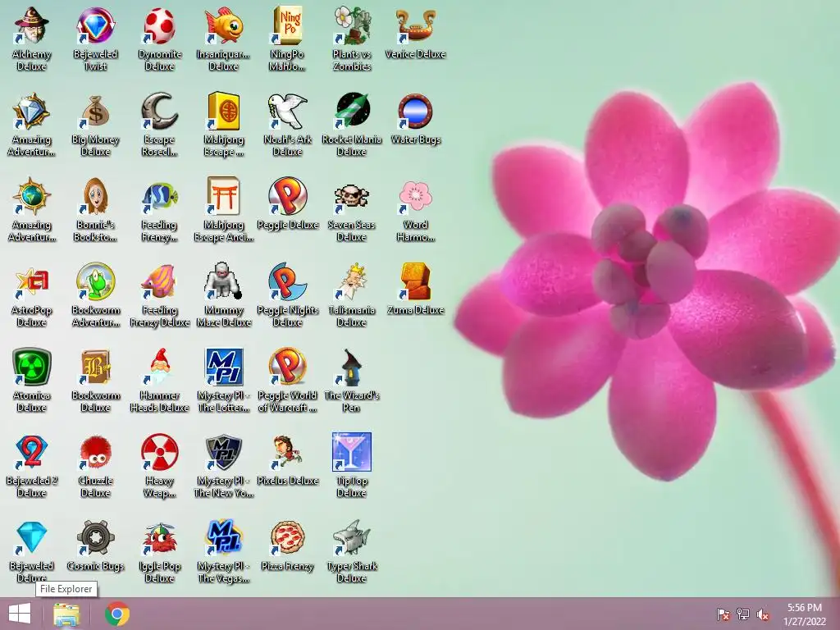The height and width of the screenshot is (630, 840).
Task: Select the Pizza Frenzy icon
Action: click(288, 538)
